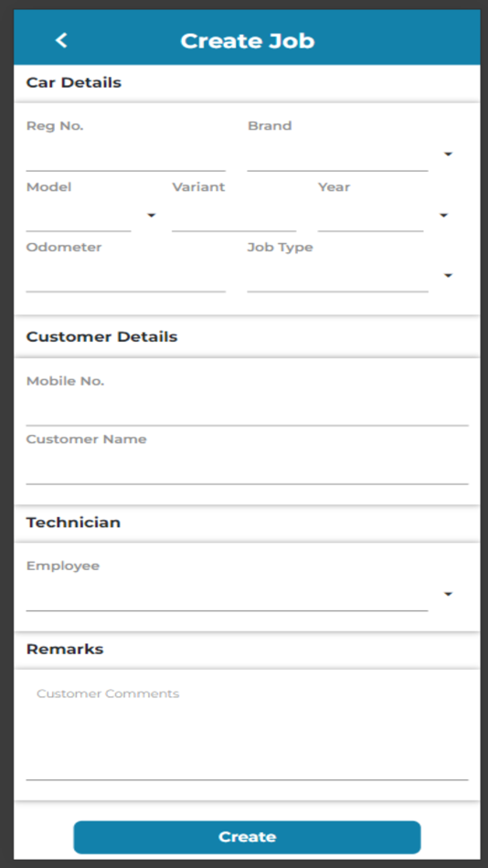Click the Remarks section header

[65, 649]
